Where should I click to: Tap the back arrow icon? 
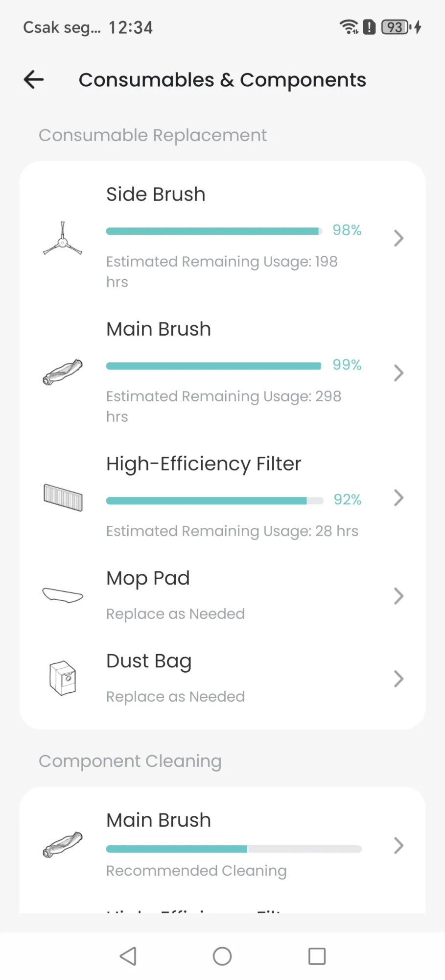[x=34, y=79]
